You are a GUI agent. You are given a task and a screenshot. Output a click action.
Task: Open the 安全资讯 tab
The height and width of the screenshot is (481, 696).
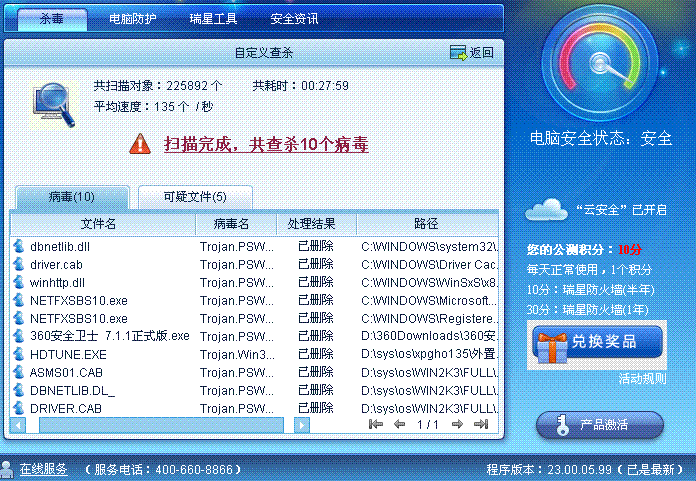[x=294, y=19]
